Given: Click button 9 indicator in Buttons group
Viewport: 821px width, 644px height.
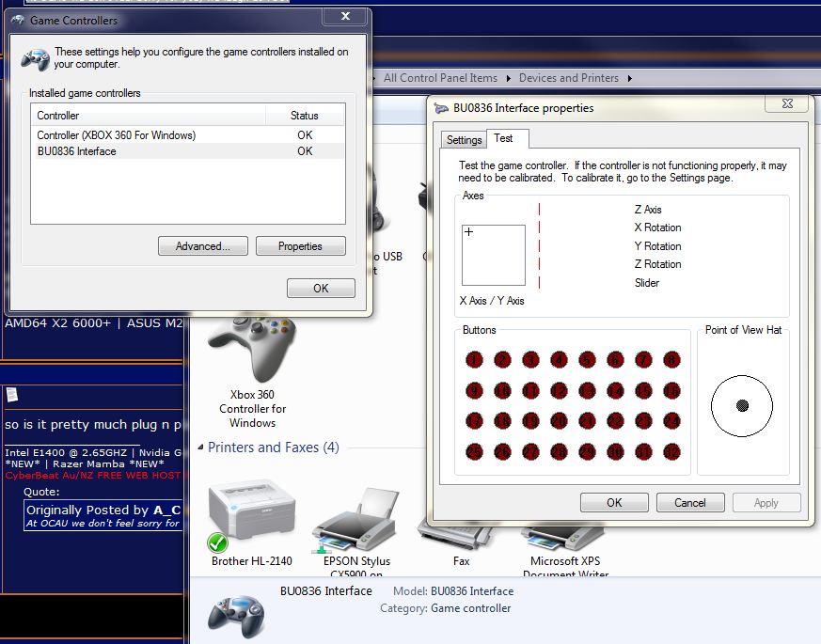Looking at the screenshot, I should 474,390.
